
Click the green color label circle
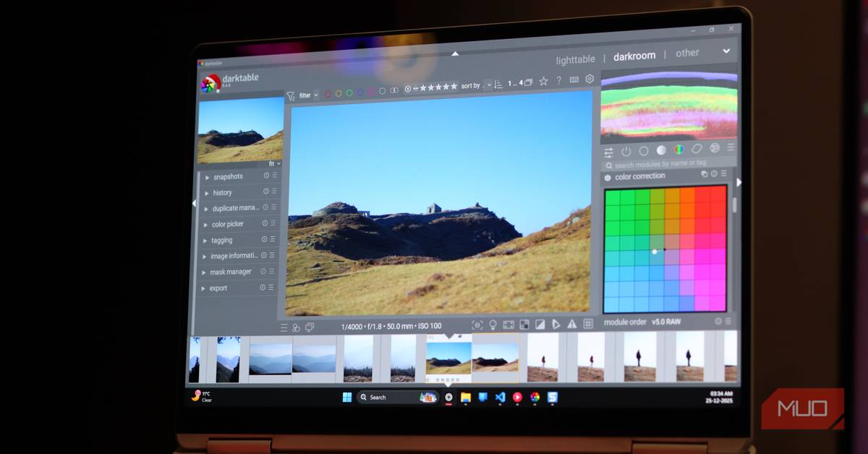349,93
